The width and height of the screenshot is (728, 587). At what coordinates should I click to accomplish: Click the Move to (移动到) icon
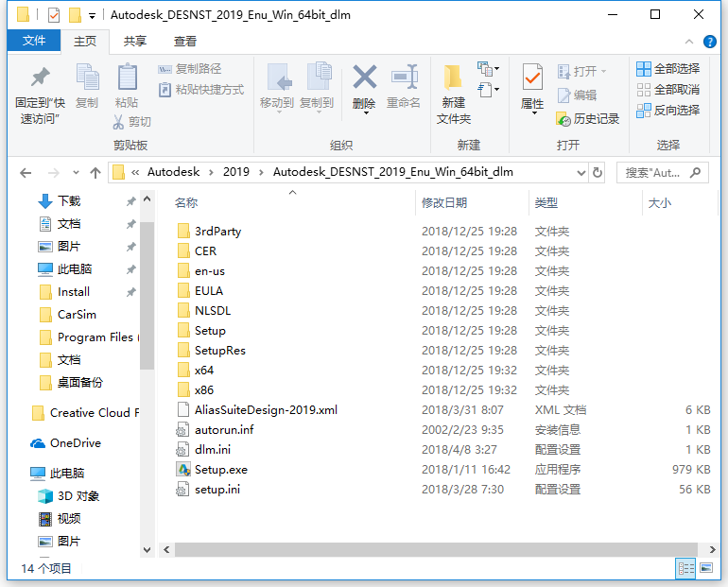pyautogui.click(x=279, y=77)
